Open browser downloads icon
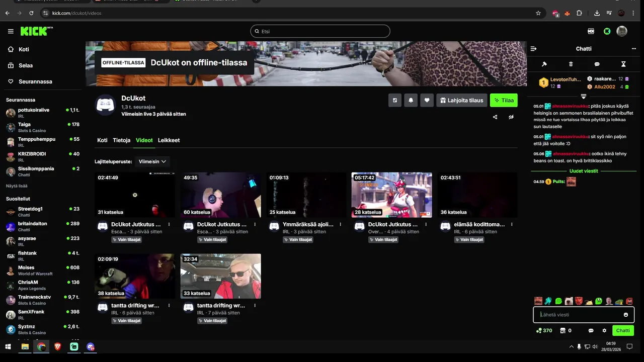Image resolution: width=644 pixels, height=362 pixels. pos(597,13)
